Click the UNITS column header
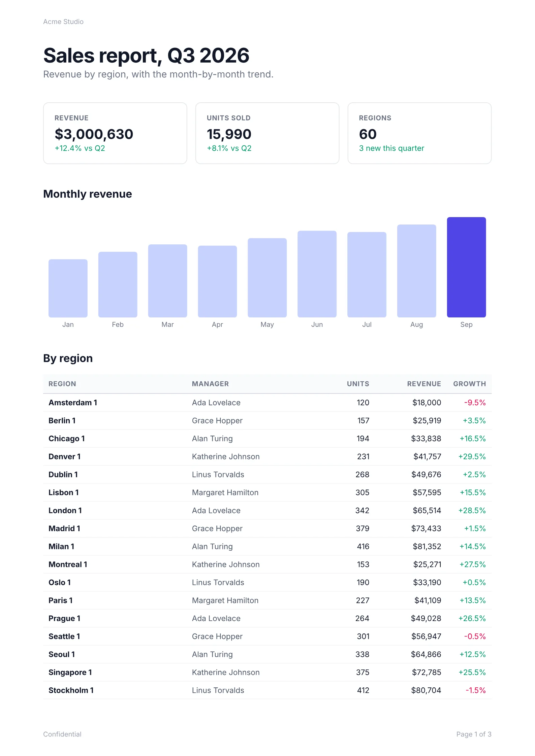This screenshot has height=756, width=535. click(358, 384)
